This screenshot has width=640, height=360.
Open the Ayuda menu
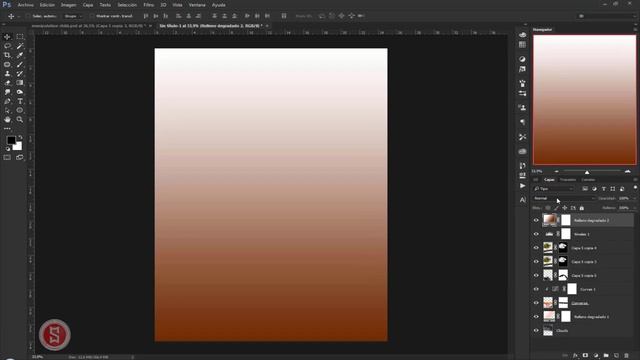click(x=219, y=5)
